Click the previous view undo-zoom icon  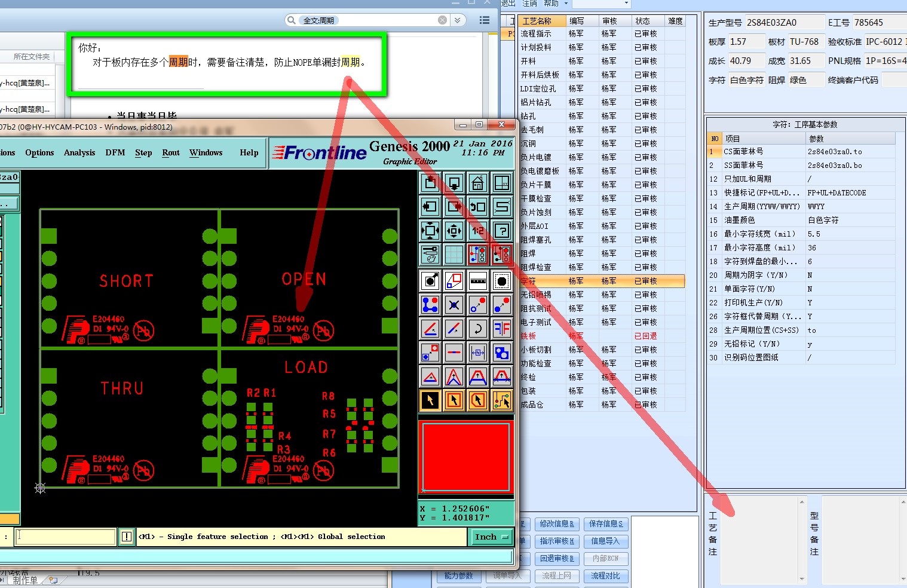coord(478,207)
